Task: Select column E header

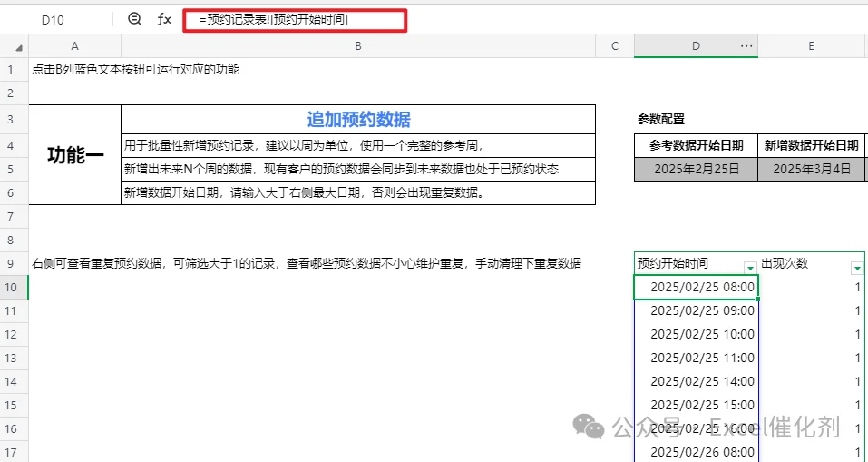Action: (811, 46)
